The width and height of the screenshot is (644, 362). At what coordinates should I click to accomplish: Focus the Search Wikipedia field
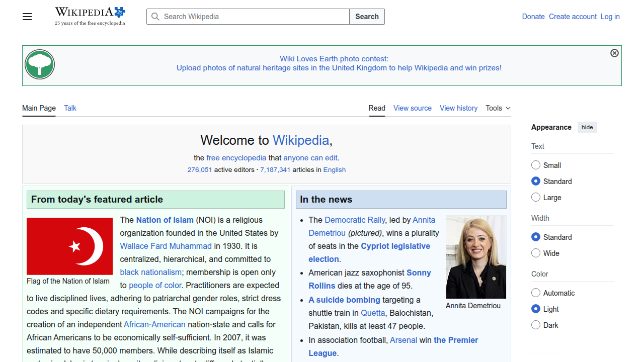point(248,17)
